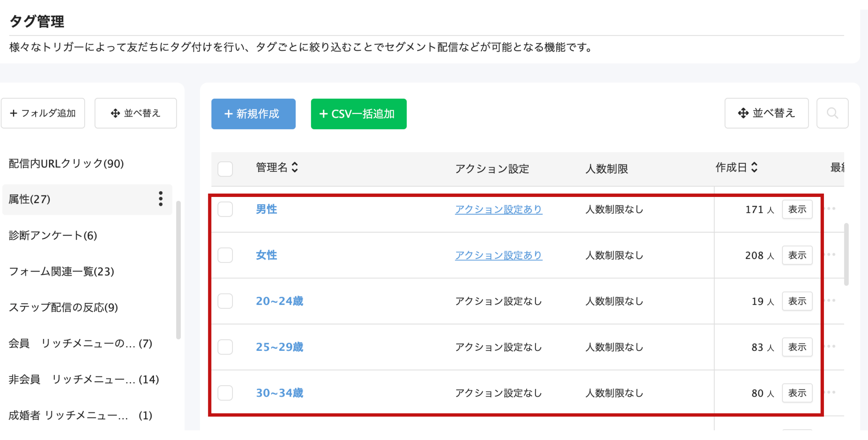Check the box for 20~24歳 tag
Screen dimensions: 868x440
(x=225, y=301)
